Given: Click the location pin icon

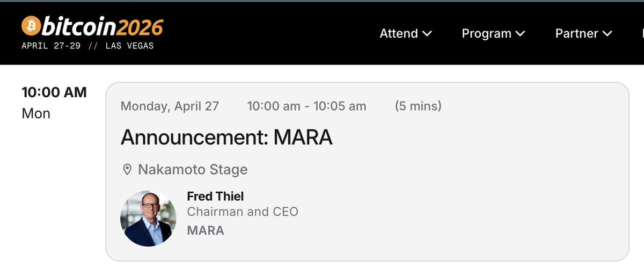Looking at the screenshot, I should coord(127,170).
